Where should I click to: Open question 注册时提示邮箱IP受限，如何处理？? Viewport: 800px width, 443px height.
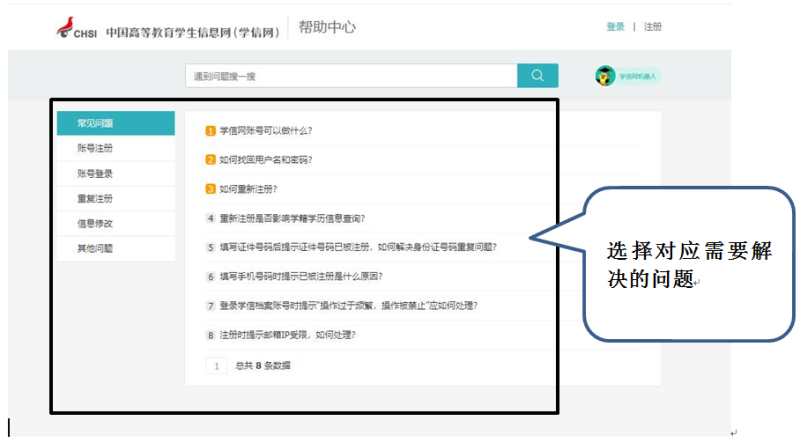[287, 334]
